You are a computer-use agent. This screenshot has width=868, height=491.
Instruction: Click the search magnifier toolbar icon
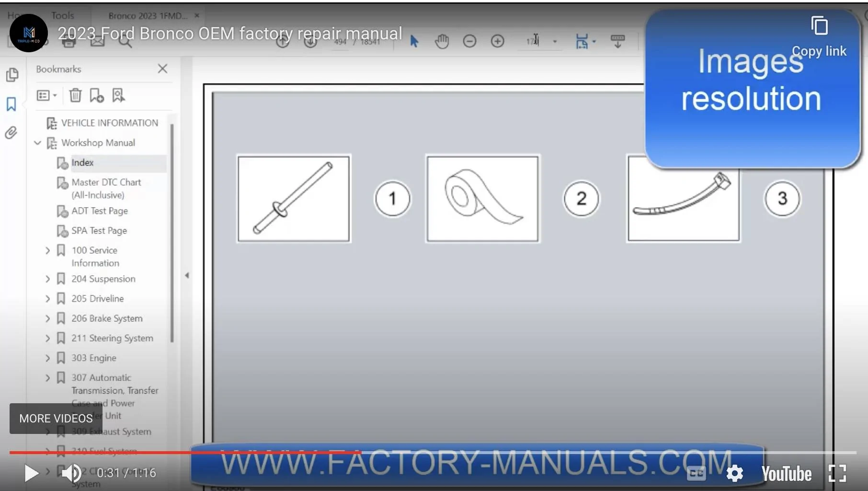coord(126,42)
